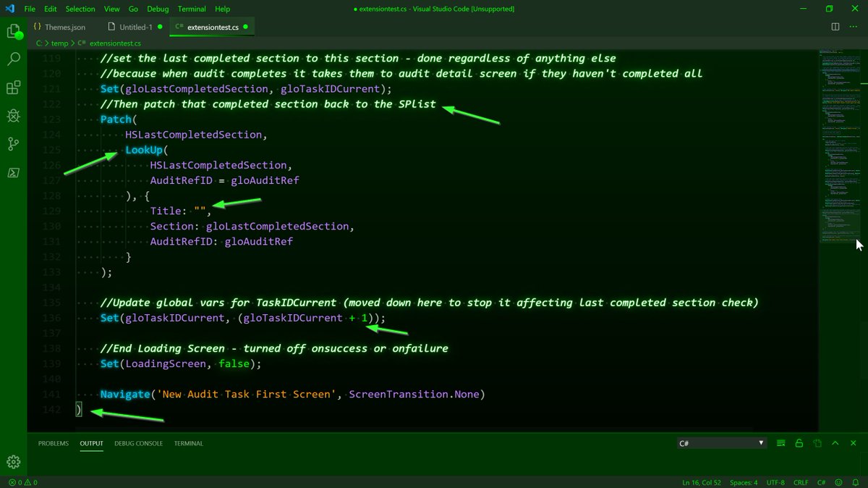
Task: Click the Set(LoadingScreen, false); line
Action: point(181,363)
